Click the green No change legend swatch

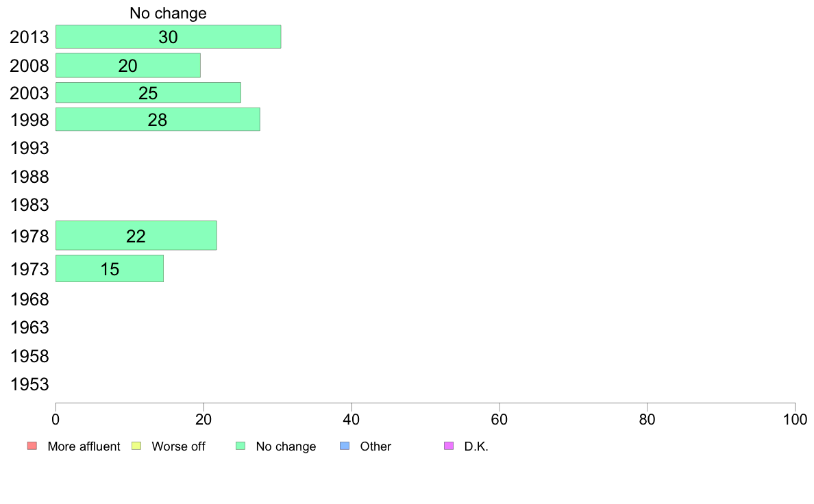(241, 446)
